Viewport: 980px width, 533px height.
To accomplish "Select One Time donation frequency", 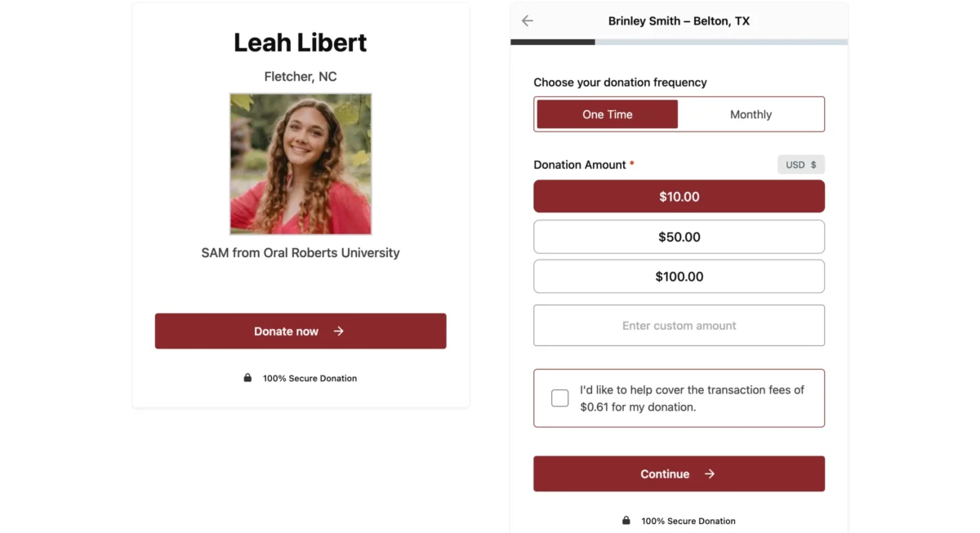I will pos(607,114).
